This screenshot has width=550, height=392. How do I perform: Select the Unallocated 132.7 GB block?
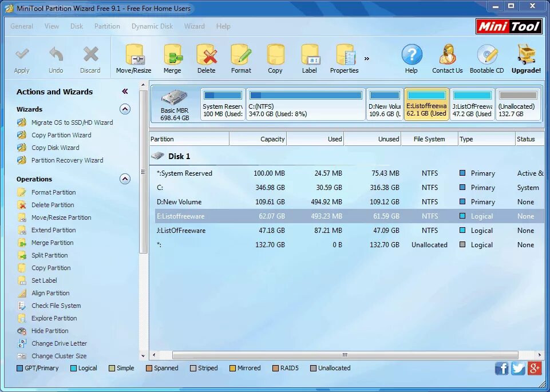518,105
